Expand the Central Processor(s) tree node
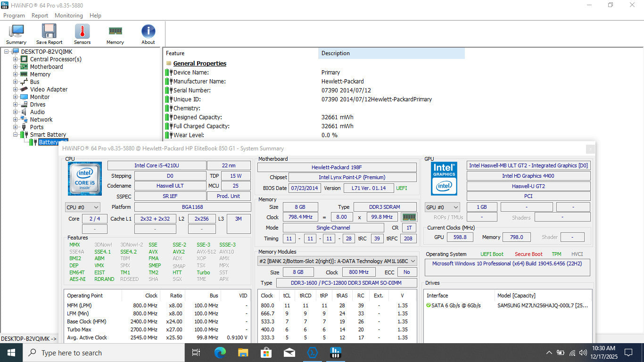 (16, 59)
